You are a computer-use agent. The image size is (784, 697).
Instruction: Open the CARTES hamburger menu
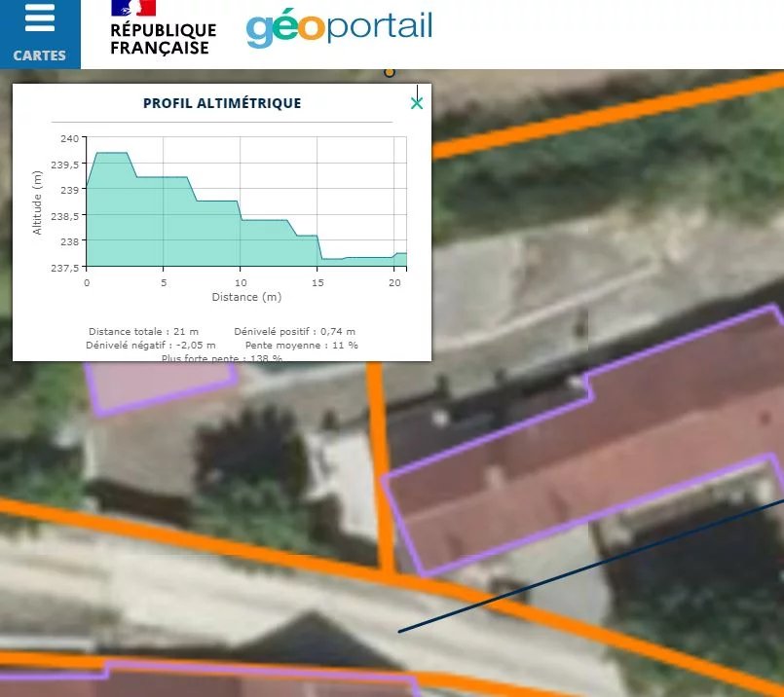point(40,33)
